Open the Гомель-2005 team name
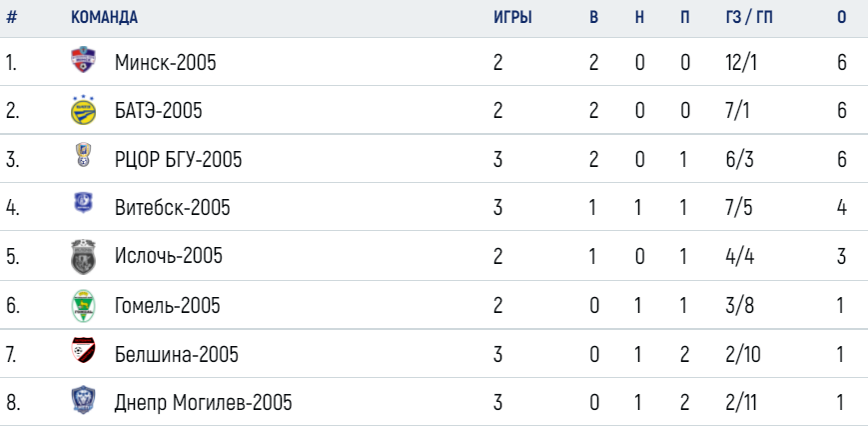Screen dimensions: 868x427 click(x=167, y=305)
